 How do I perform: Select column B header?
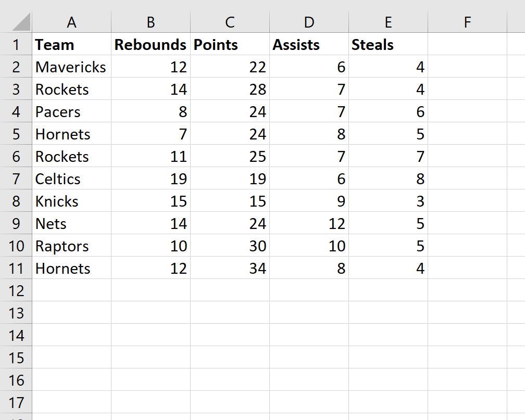click(151, 22)
